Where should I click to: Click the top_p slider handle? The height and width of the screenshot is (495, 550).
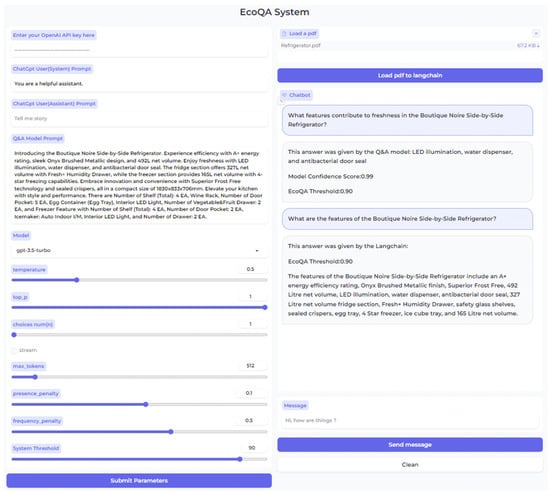coord(265,307)
